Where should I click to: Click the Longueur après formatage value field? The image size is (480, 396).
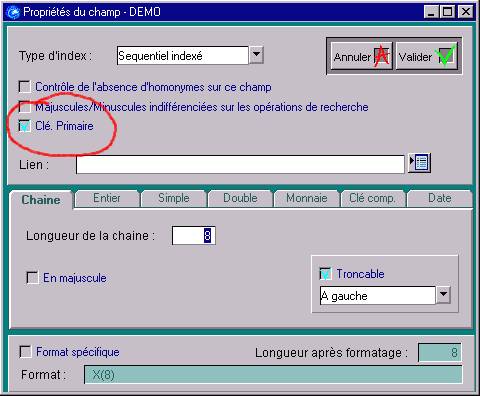click(440, 352)
